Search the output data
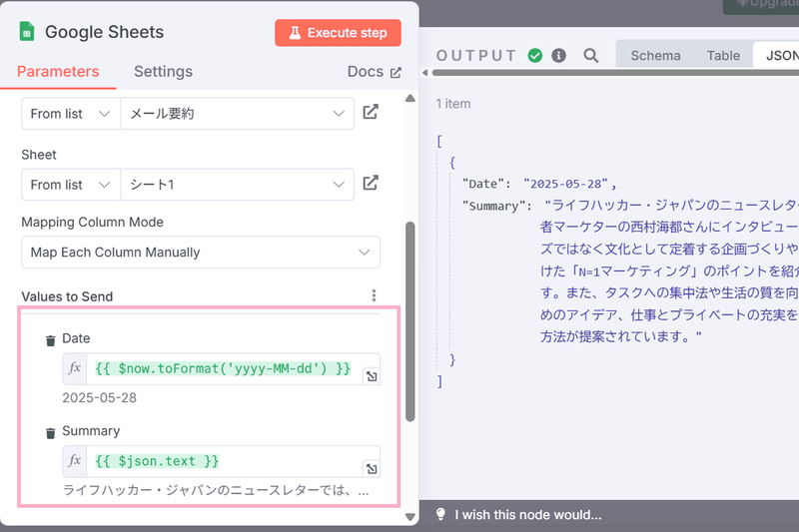799x532 pixels. (x=591, y=56)
